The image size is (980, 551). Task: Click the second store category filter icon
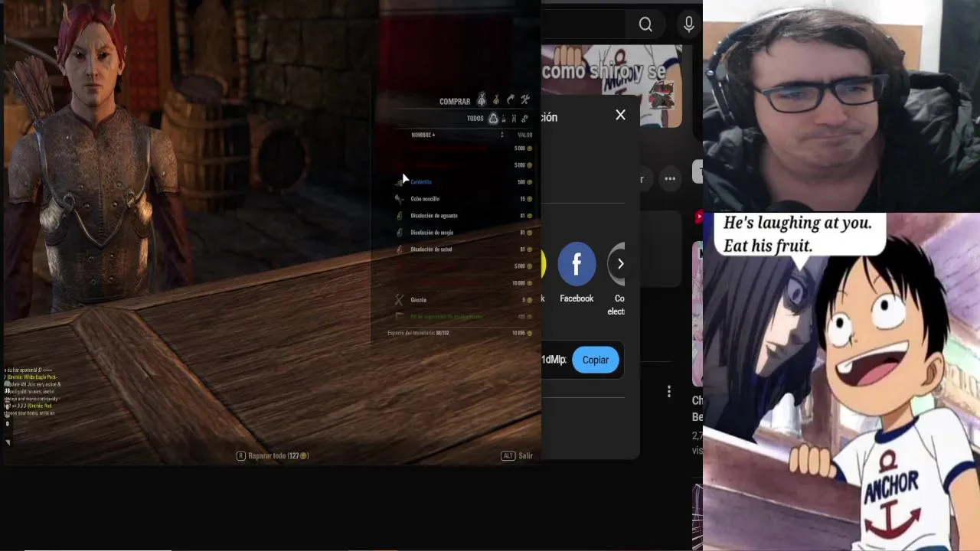[504, 119]
